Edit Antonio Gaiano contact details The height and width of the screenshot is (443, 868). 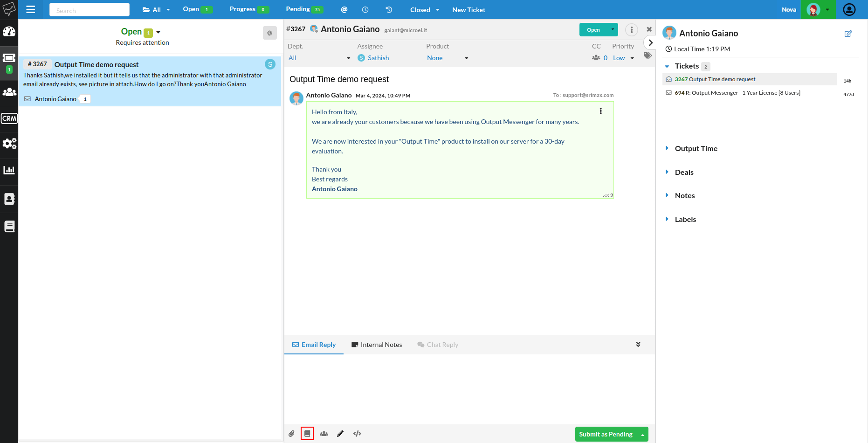(848, 34)
